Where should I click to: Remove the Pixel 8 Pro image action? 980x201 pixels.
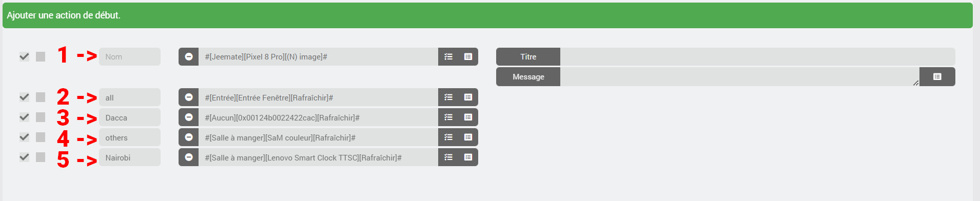189,56
